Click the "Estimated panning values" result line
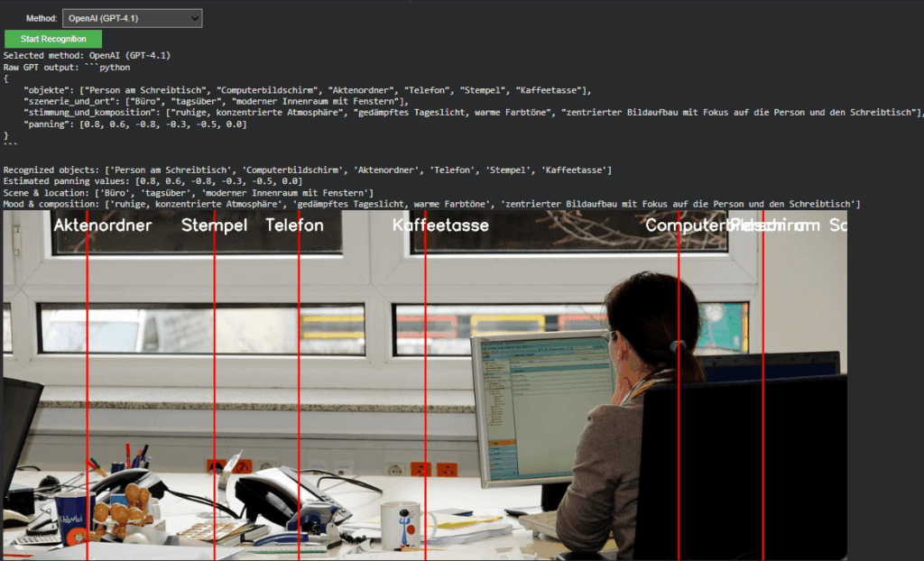The width and height of the screenshot is (924, 561). pyautogui.click(x=153, y=181)
